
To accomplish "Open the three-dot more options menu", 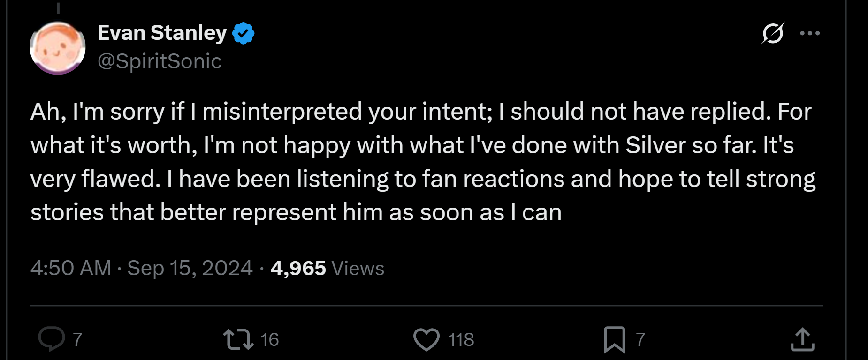I will tap(810, 33).
